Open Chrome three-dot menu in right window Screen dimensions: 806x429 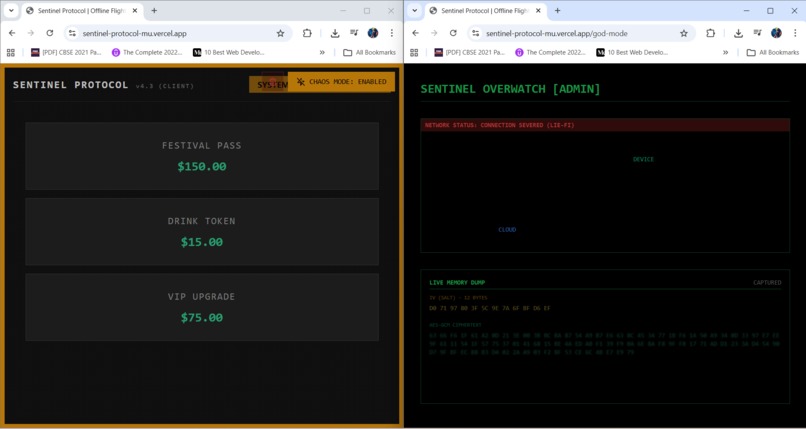[795, 33]
